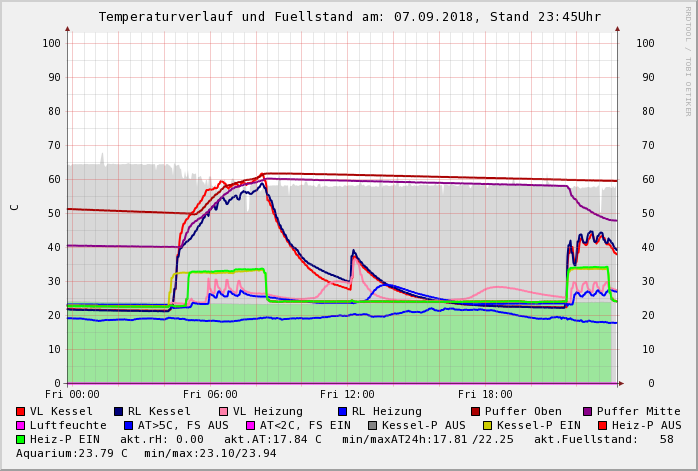Click the Fri 00:00 time axis label

(x=72, y=395)
